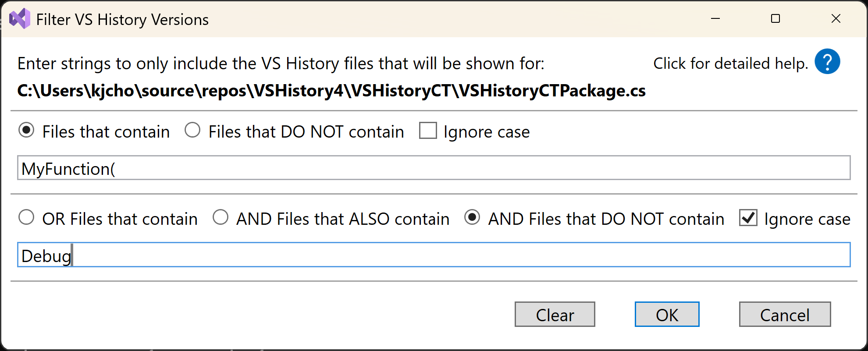Click the blue question mark help icon
This screenshot has height=351, width=868.
827,62
